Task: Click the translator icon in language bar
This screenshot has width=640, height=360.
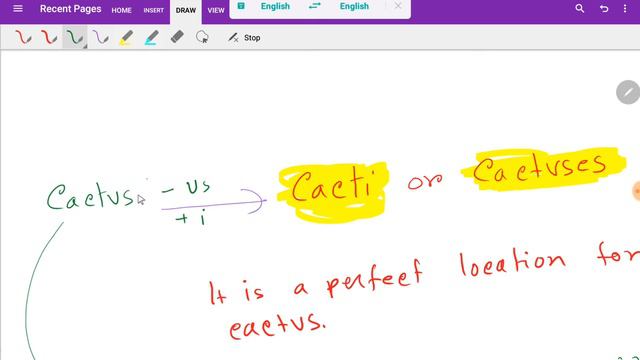Action: coord(241,6)
